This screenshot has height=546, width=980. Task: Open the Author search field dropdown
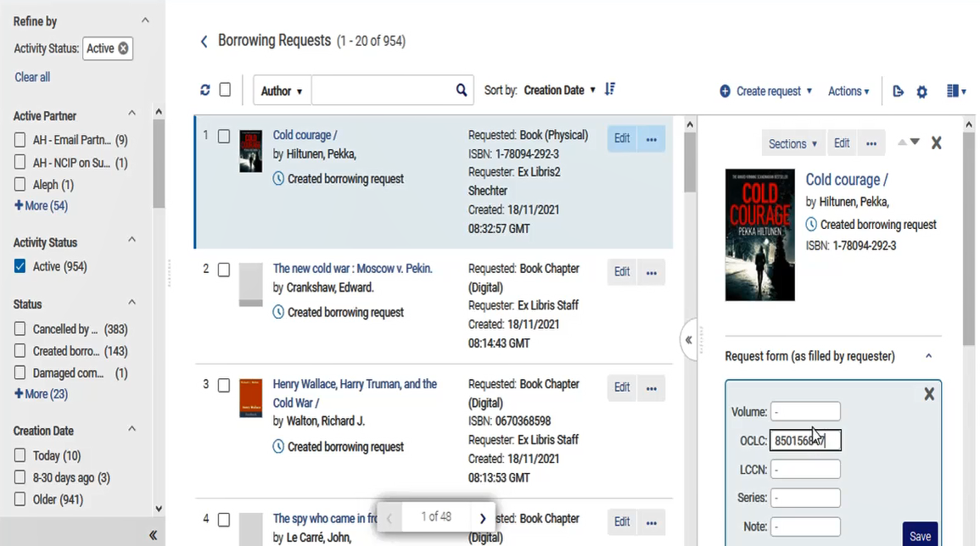(x=281, y=91)
